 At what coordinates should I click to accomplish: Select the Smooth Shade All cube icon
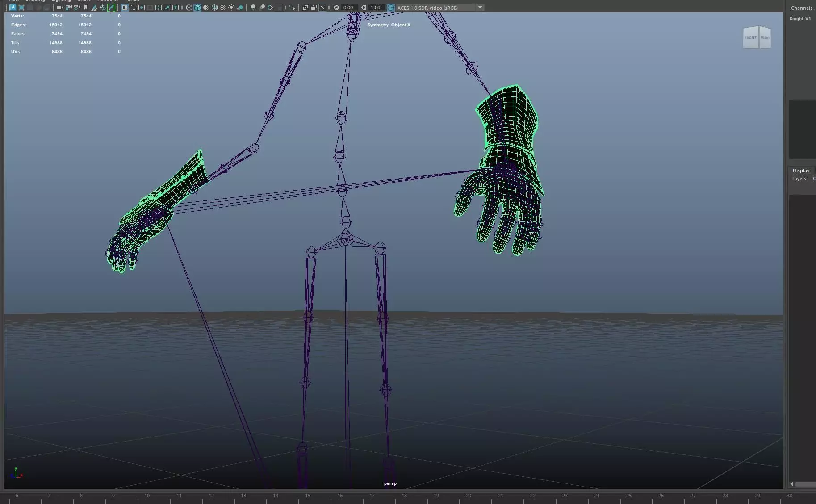point(197,8)
